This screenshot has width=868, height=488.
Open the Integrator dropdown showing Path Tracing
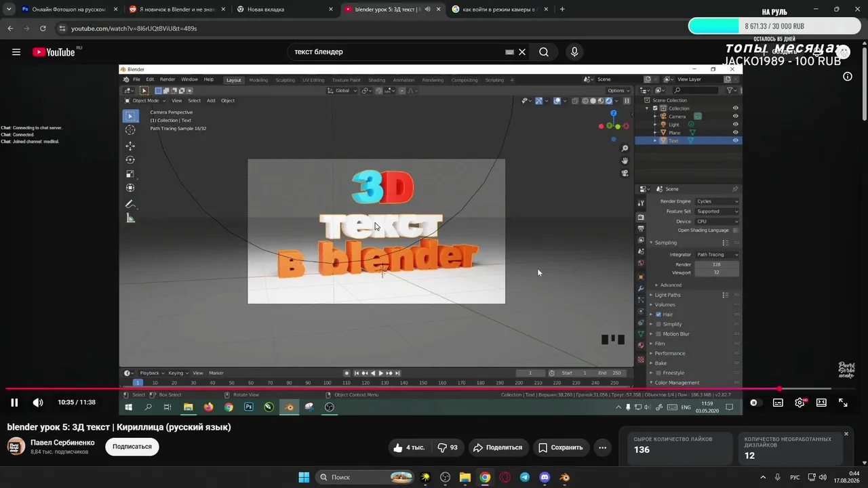(x=717, y=255)
